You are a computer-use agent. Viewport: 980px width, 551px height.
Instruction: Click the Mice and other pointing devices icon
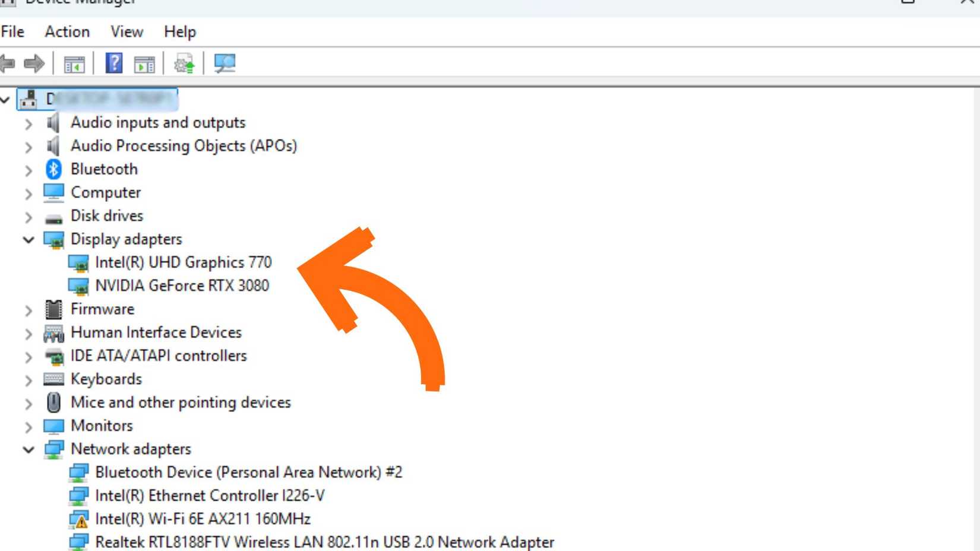(x=53, y=403)
